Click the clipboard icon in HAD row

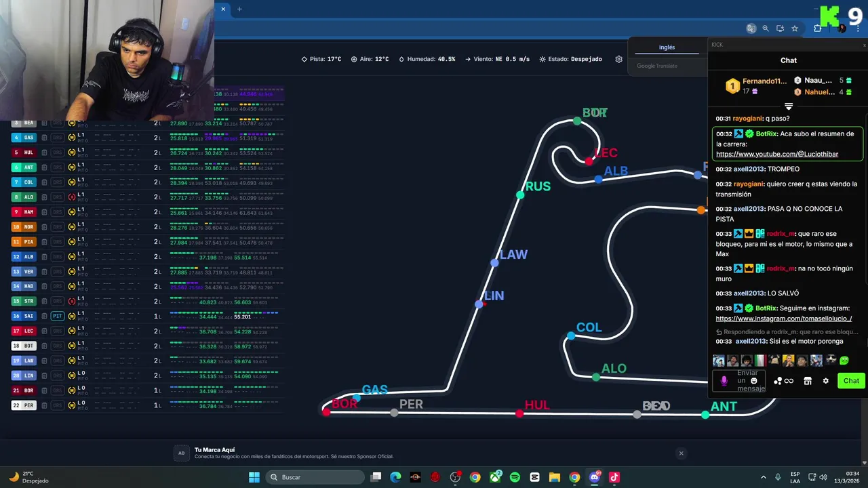[45, 287]
